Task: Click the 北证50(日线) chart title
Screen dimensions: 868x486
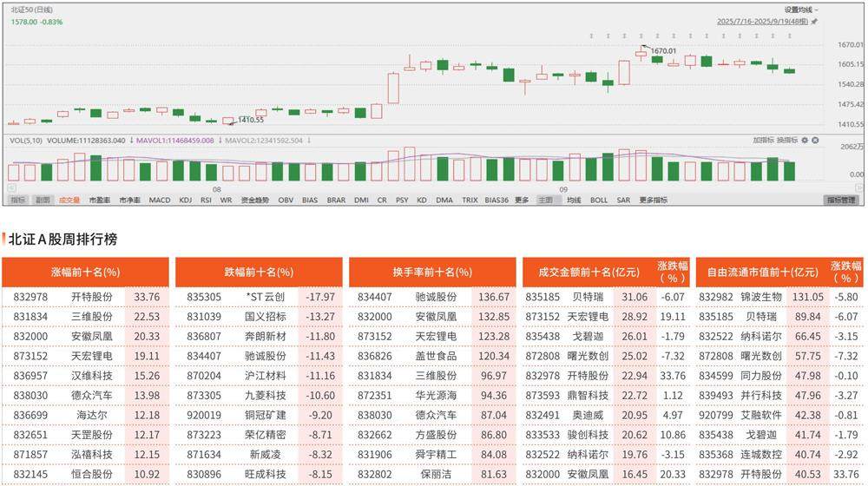Action: [x=31, y=10]
